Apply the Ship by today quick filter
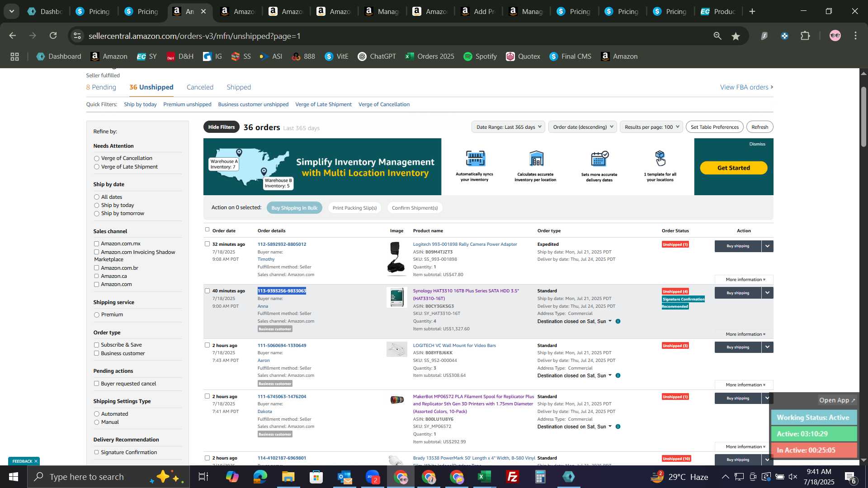Screen dimensions: 868x488 point(140,104)
